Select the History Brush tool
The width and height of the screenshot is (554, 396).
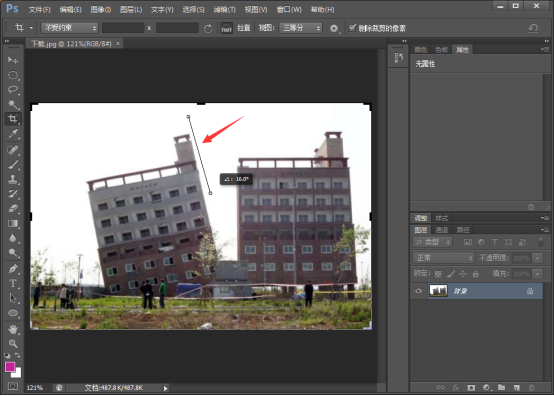pos(13,194)
